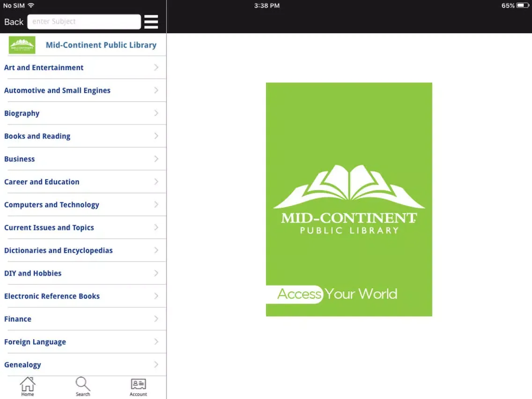Open the Business subject
532x399 pixels.
tap(83, 159)
